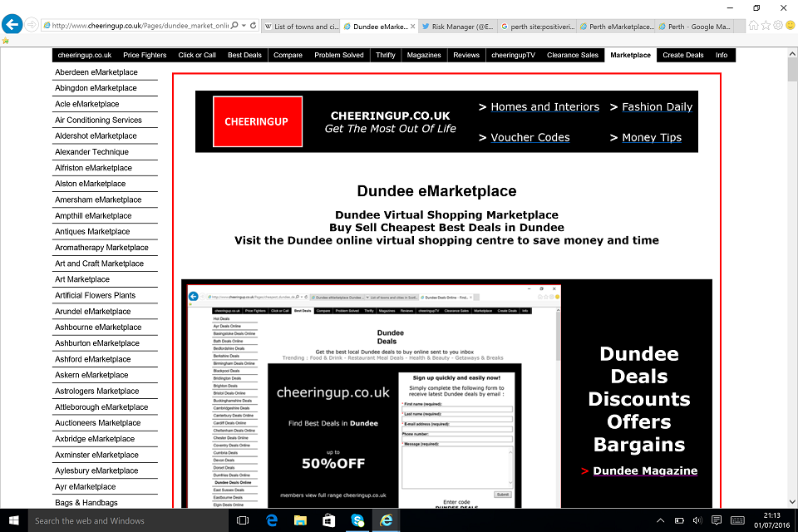The width and height of the screenshot is (798, 532).
Task: Switch to the Risk Manager Twitter tab
Action: [457, 27]
